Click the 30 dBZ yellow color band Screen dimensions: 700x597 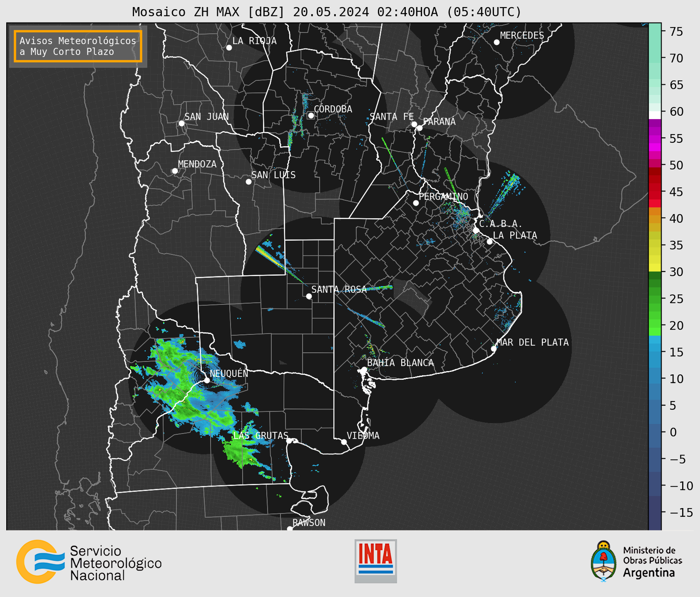tap(655, 268)
